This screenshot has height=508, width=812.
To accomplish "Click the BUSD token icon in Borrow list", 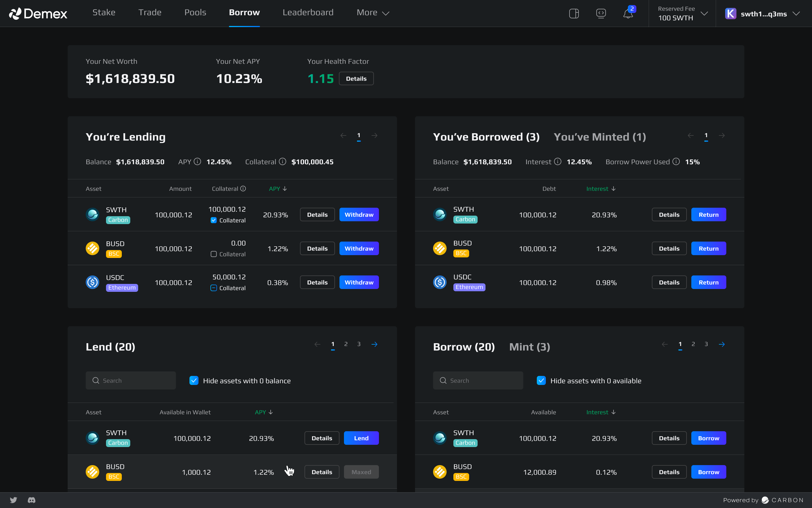I will tap(440, 472).
